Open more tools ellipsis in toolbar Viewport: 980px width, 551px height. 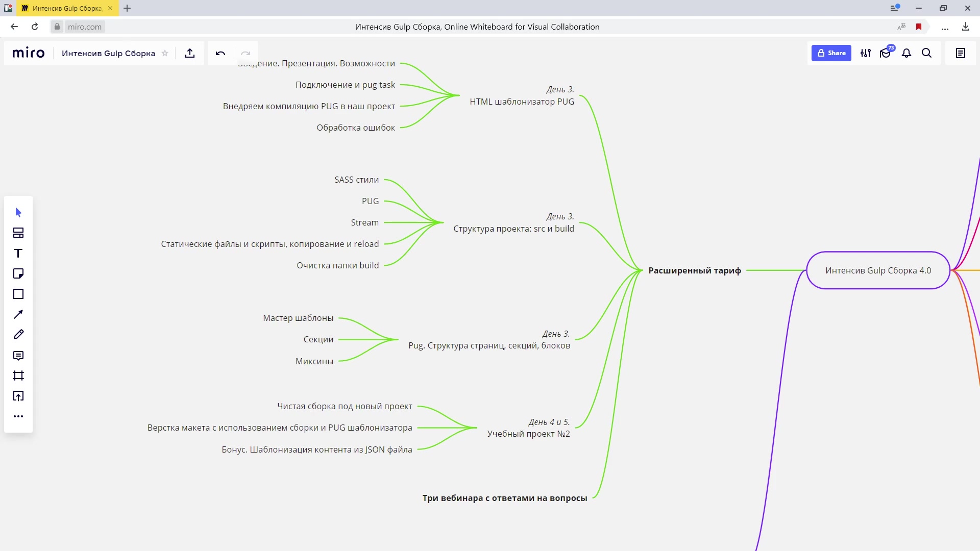18,416
